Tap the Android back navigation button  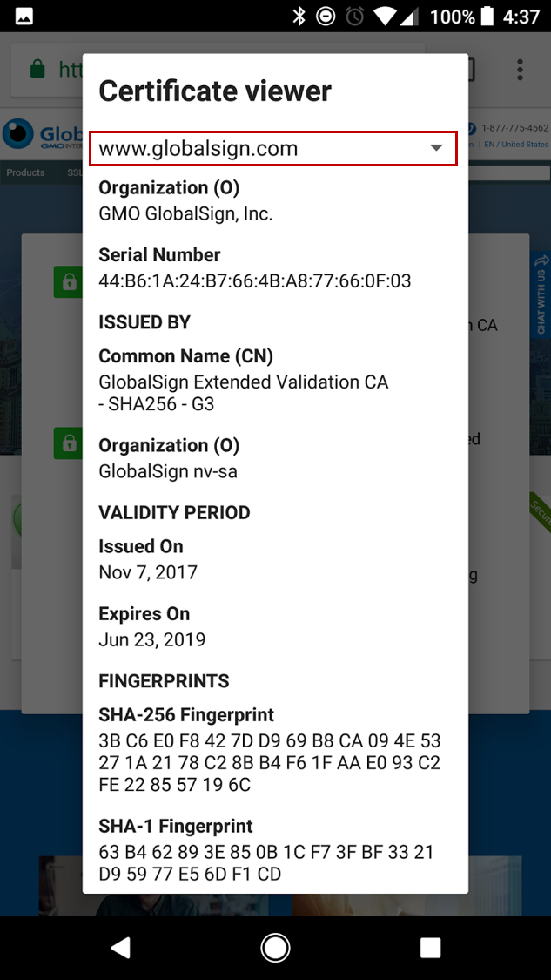tap(121, 948)
